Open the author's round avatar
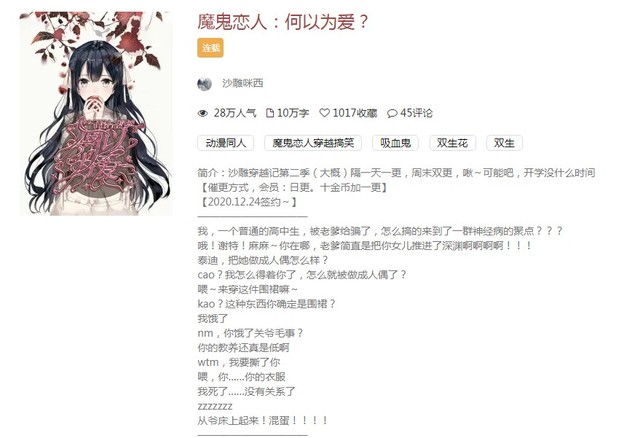This screenshot has width=640, height=438. point(204,84)
